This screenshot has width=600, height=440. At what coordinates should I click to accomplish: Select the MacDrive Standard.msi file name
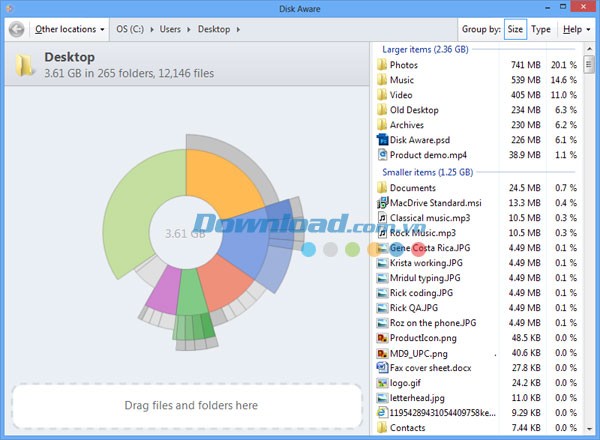tap(435, 203)
